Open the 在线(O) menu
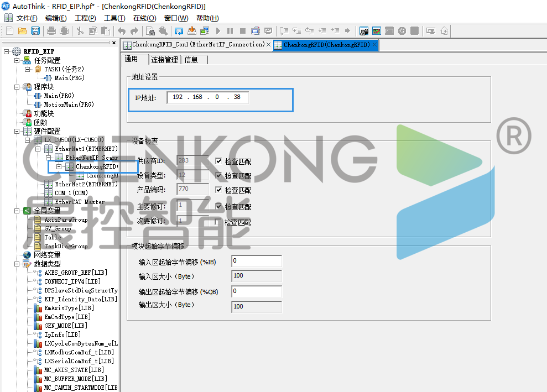The height and width of the screenshot is (392, 547). tap(144, 18)
